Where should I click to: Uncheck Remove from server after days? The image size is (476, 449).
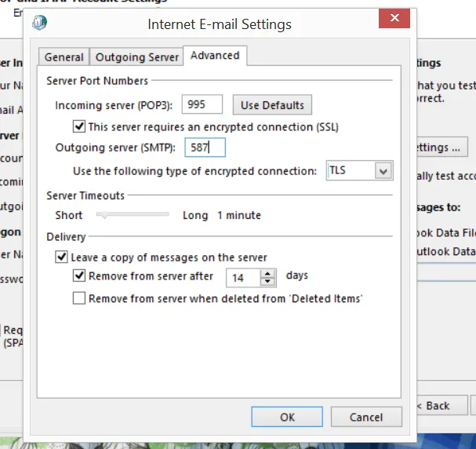(x=79, y=276)
